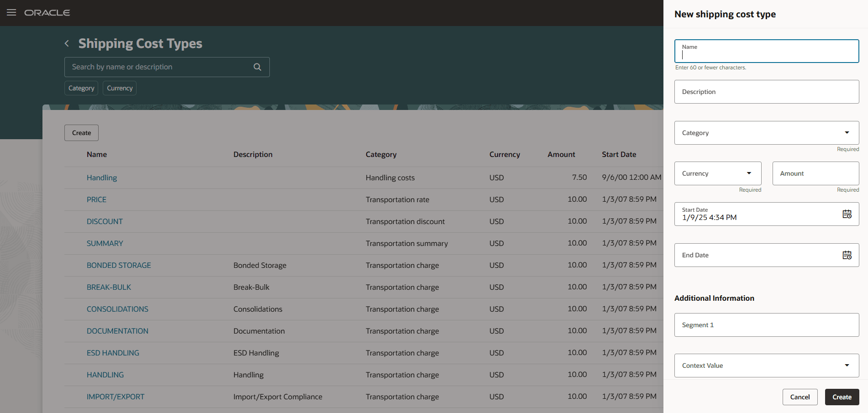The image size is (868, 413).
Task: Toggle the Currency filter chip
Action: (119, 88)
